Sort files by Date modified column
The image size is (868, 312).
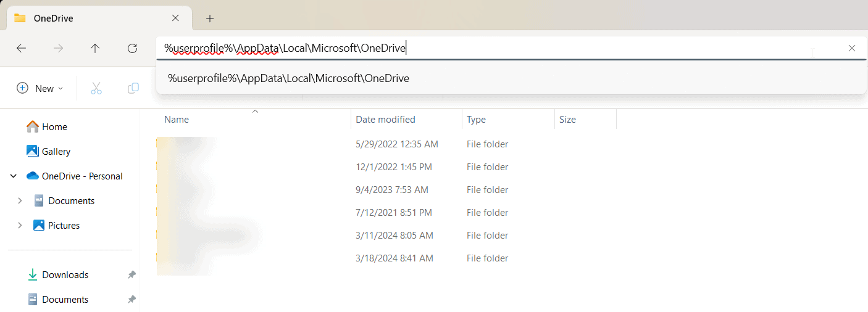[x=385, y=120]
